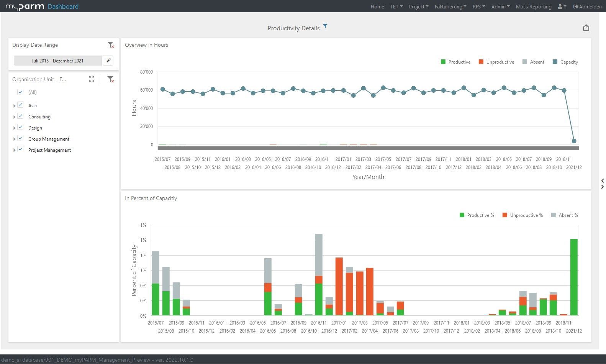Click the filter funnel icon beside Productivity Details
Viewport: 606px width, 364px height.
(x=325, y=26)
